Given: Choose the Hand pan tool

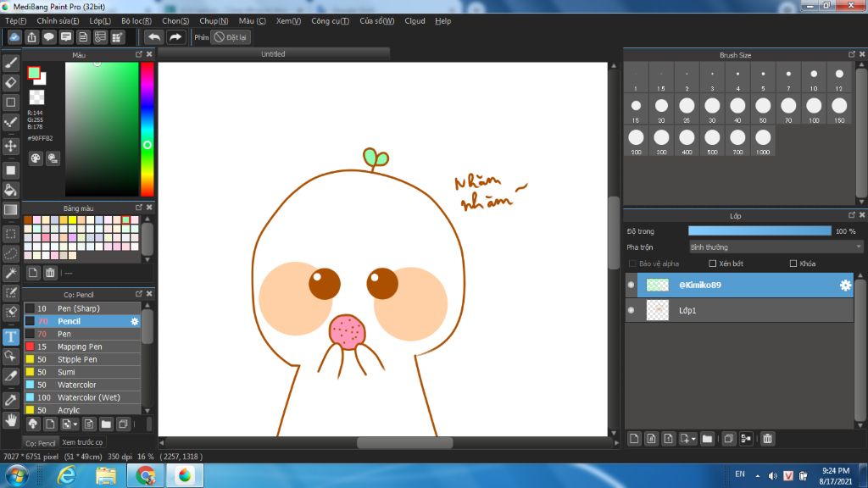Looking at the screenshot, I should [x=11, y=419].
